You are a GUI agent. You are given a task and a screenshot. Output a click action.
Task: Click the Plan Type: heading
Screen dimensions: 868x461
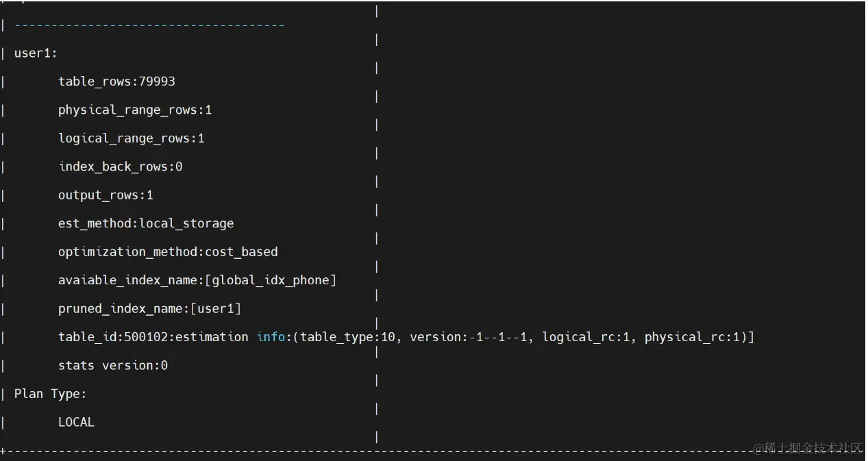pos(50,394)
